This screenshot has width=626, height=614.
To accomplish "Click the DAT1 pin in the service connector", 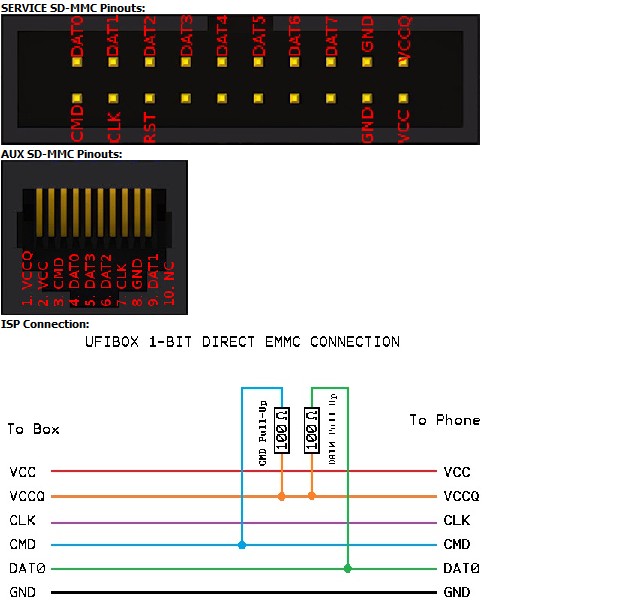I will tap(113, 62).
